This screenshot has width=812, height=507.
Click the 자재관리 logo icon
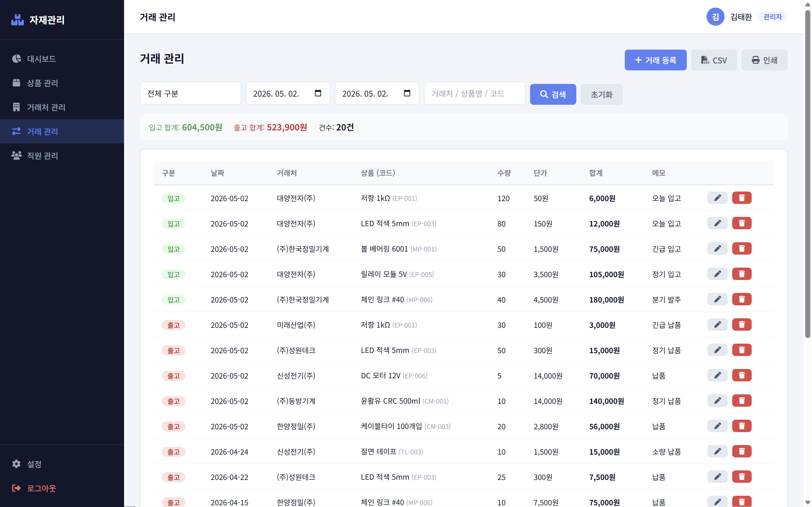tap(17, 20)
